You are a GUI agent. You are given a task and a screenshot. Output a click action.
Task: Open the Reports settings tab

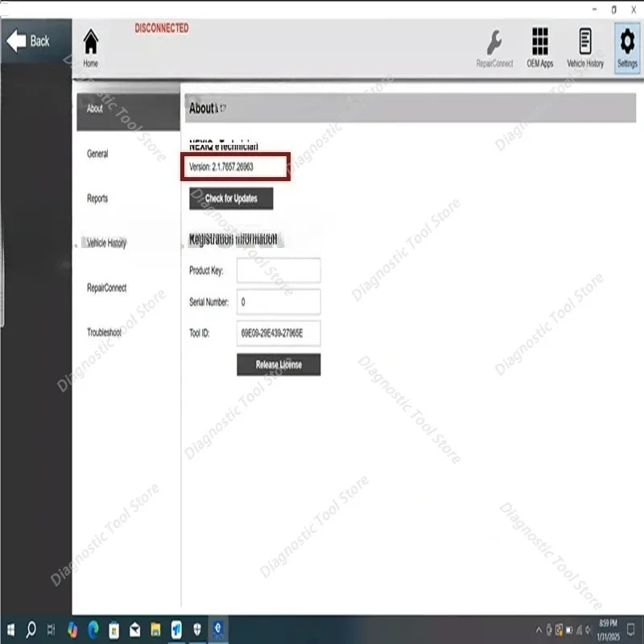[x=97, y=198]
